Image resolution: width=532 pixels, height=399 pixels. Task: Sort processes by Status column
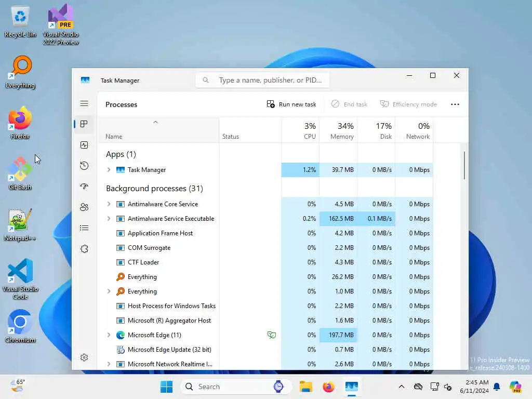pyautogui.click(x=250, y=130)
